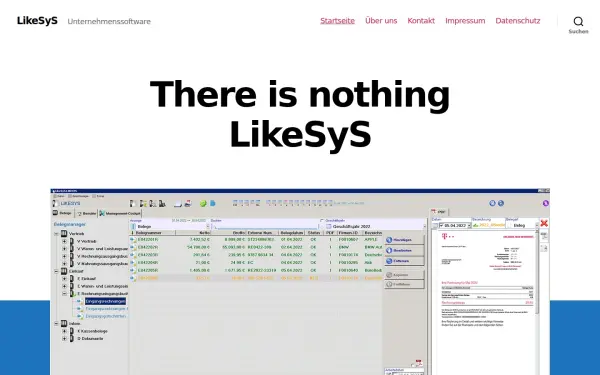Collapse the Einkauf tree node
The image size is (600, 375).
pyautogui.click(x=56, y=271)
